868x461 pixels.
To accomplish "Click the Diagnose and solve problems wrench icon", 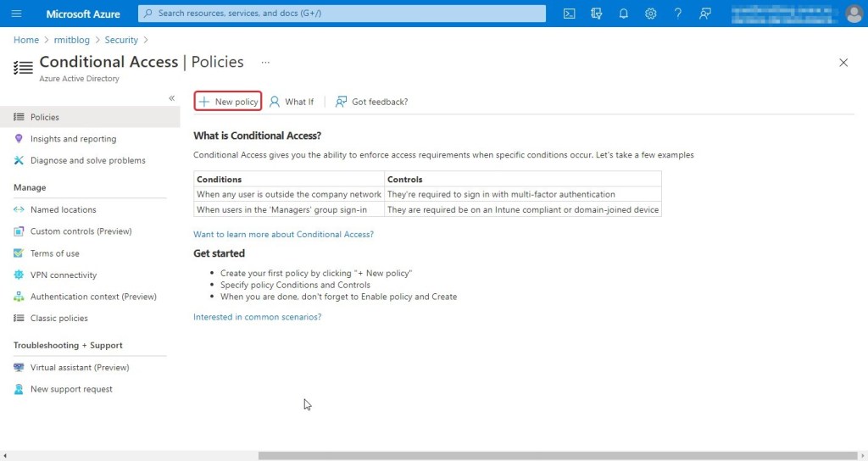I will pos(19,160).
